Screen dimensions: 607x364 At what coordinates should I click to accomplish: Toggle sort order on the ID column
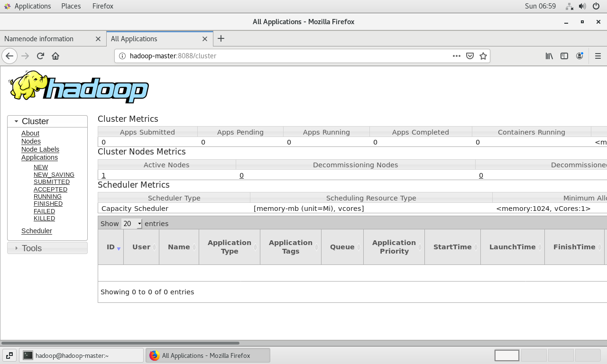point(110,247)
